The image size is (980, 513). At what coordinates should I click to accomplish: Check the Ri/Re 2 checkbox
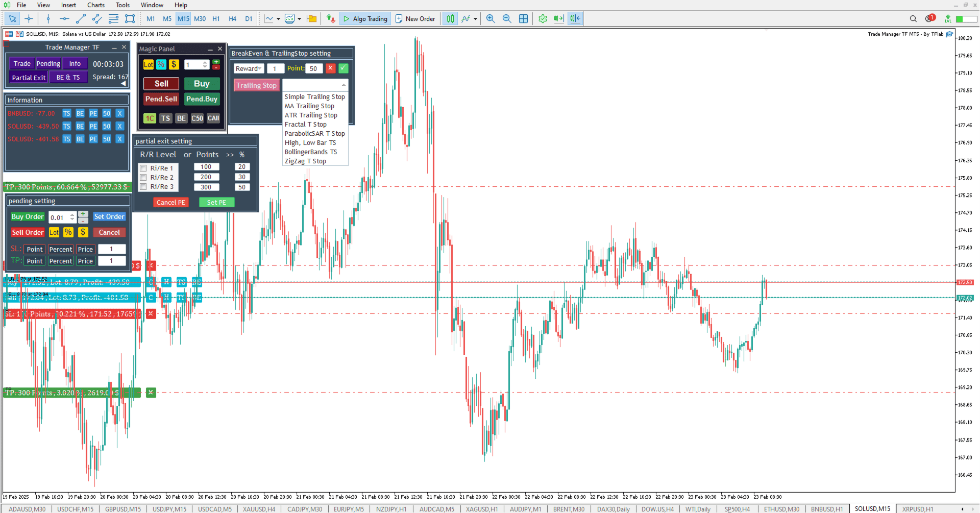click(x=143, y=177)
